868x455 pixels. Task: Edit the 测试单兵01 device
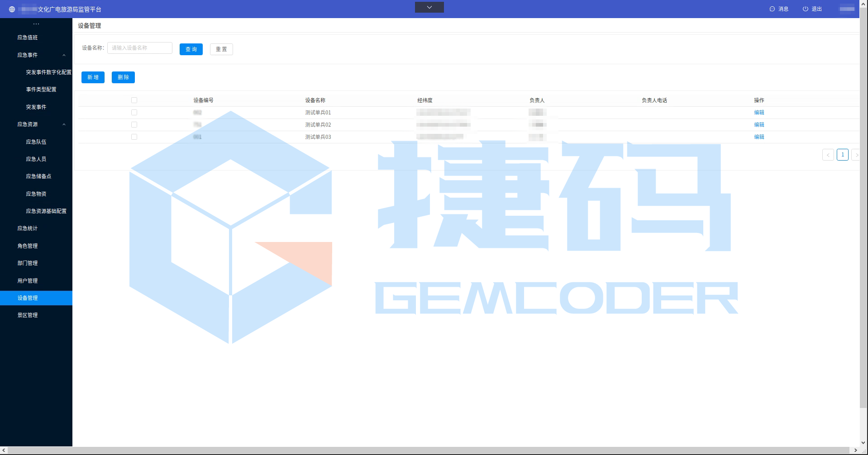point(759,113)
